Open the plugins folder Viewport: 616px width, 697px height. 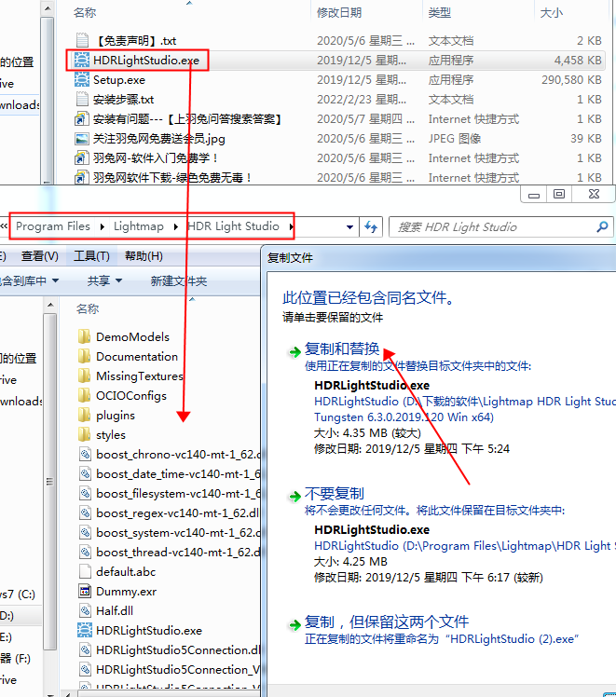[x=116, y=416]
